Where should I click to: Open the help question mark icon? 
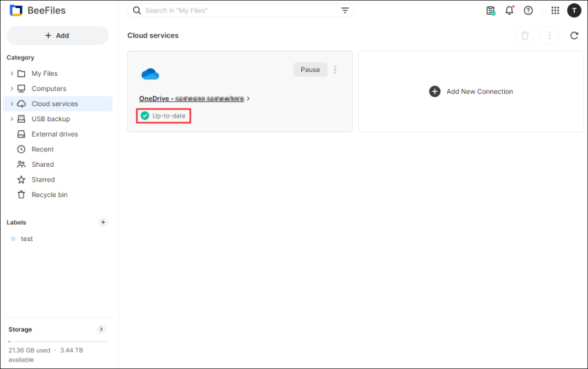click(x=528, y=10)
